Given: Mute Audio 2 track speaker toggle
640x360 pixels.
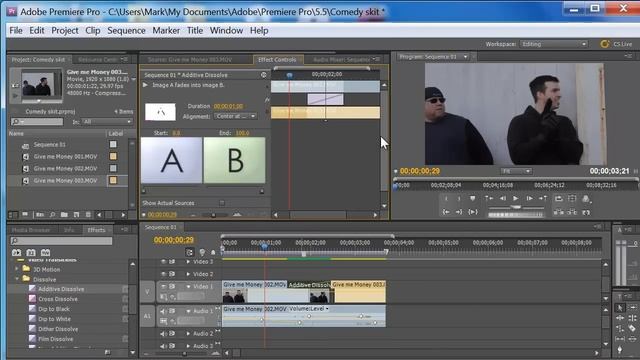Looking at the screenshot, I should coord(163,333).
